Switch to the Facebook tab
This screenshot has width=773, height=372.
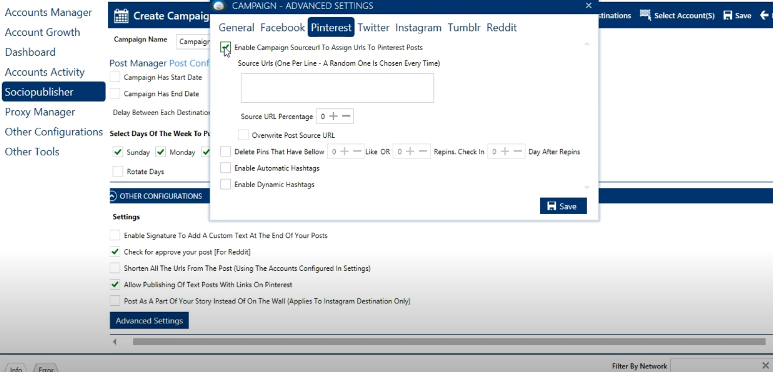282,28
